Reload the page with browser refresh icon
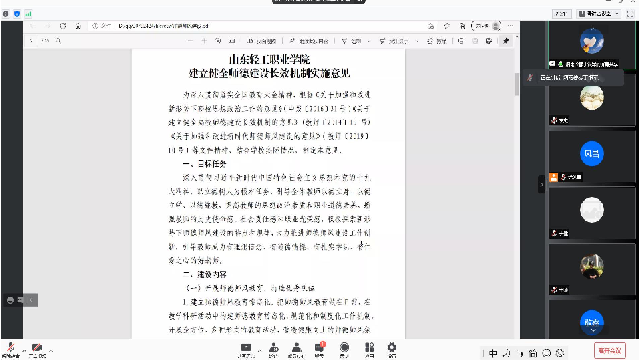Viewport: 640px width, 360px height. (x=63, y=26)
